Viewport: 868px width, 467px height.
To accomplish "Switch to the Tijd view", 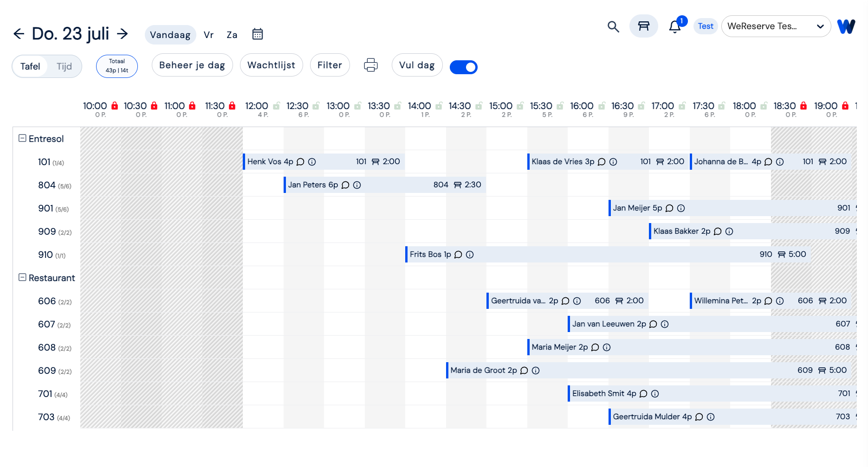I will 64,66.
